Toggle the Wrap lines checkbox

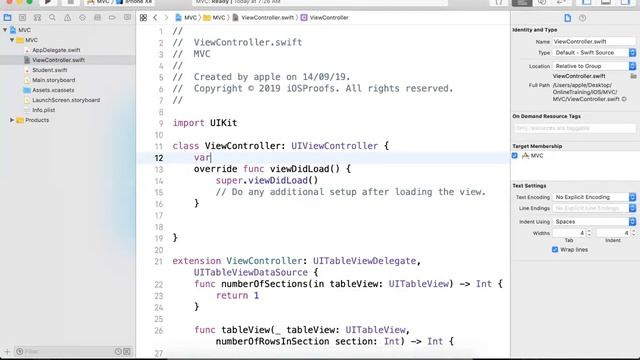pyautogui.click(x=555, y=249)
